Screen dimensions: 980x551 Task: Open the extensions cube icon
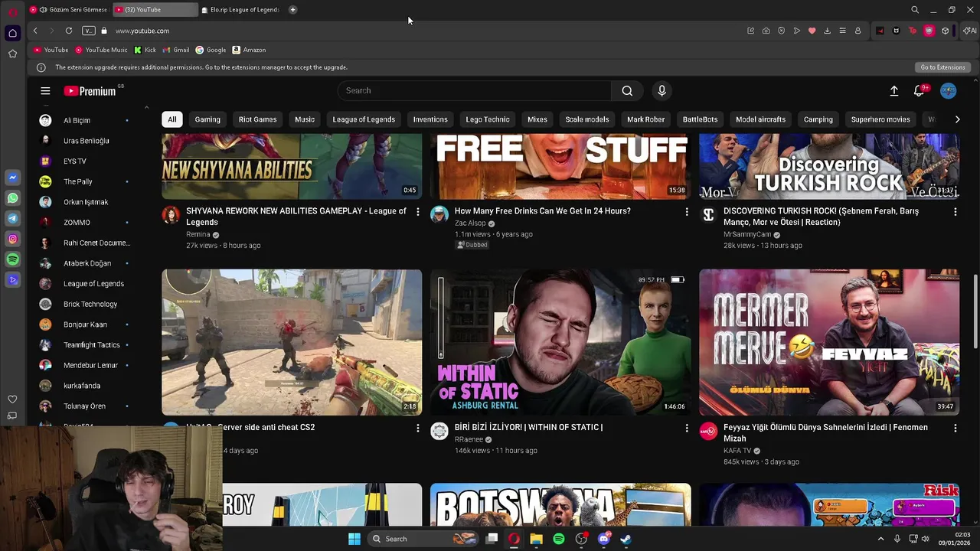coord(946,31)
